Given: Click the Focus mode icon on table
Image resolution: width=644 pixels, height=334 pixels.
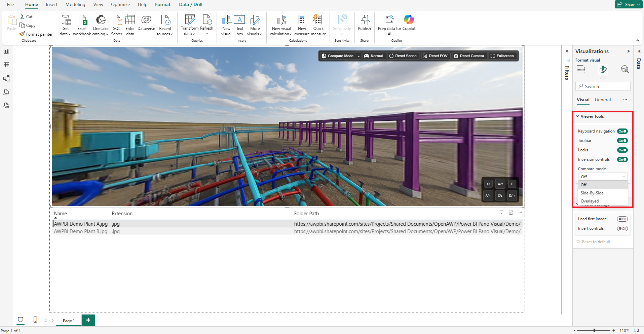Looking at the screenshot, I should 511,212.
